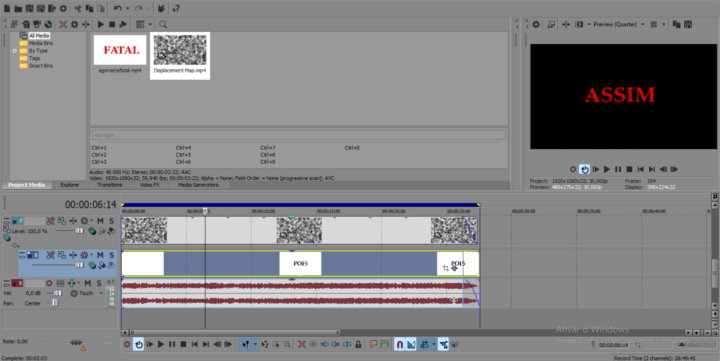Toggle loop playback in timeline transport bar
The image size is (720, 361).
[139, 344]
